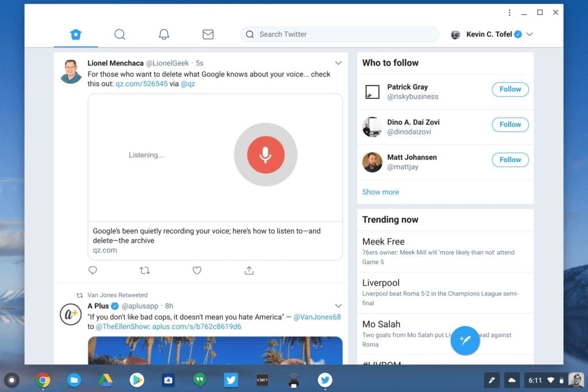Open the Matt Johansen name link
The height and width of the screenshot is (392, 588).
coord(412,157)
